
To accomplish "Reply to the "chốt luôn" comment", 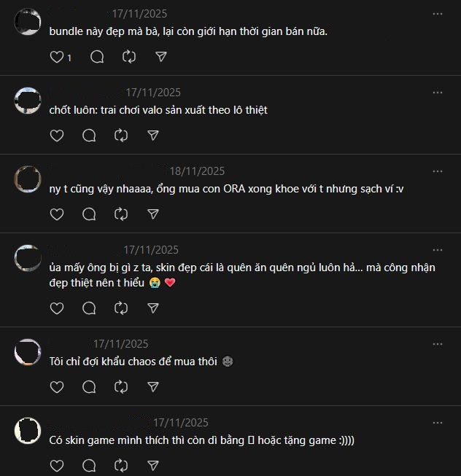I will (x=89, y=136).
